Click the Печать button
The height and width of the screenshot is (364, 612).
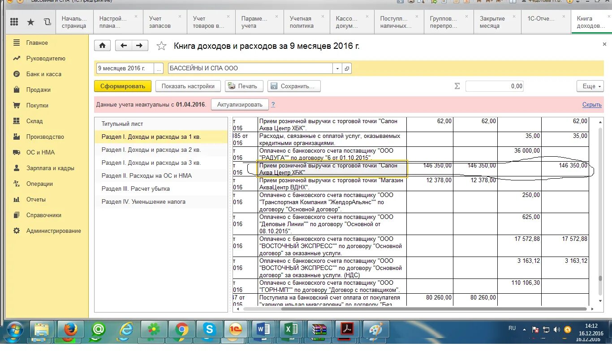tap(243, 86)
